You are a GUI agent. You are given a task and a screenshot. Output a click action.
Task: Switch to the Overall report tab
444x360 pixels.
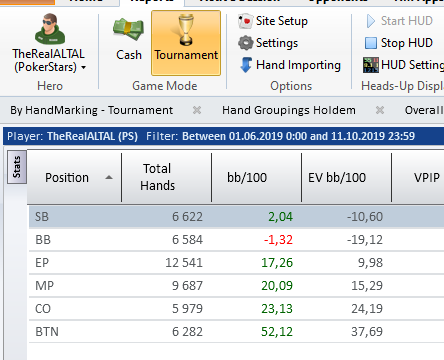click(x=424, y=110)
